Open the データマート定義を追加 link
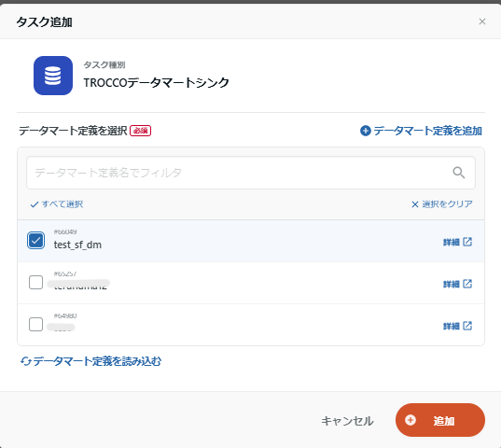The width and height of the screenshot is (501, 448). (421, 131)
